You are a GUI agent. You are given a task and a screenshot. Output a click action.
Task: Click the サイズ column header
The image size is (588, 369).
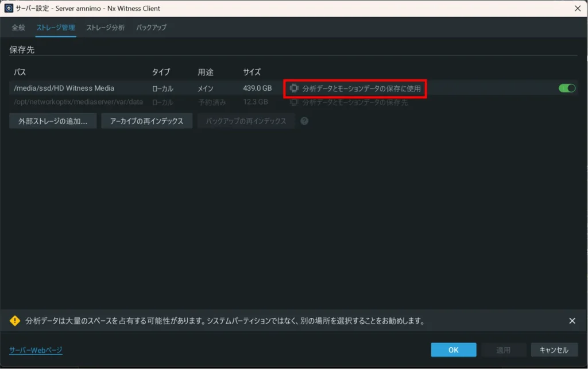click(x=252, y=72)
